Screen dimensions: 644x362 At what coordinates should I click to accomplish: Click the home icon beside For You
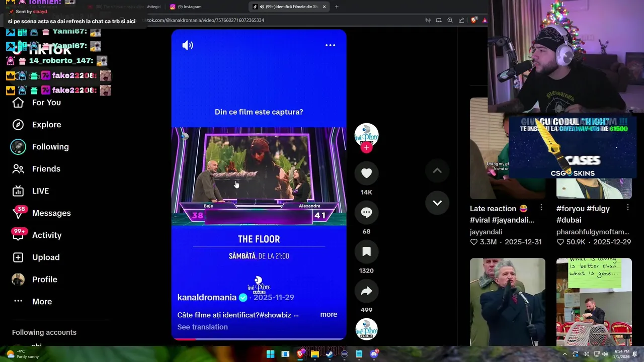click(18, 103)
